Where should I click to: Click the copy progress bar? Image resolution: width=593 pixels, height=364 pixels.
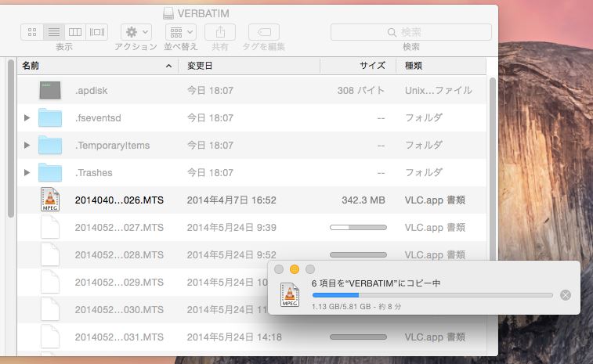432,295
